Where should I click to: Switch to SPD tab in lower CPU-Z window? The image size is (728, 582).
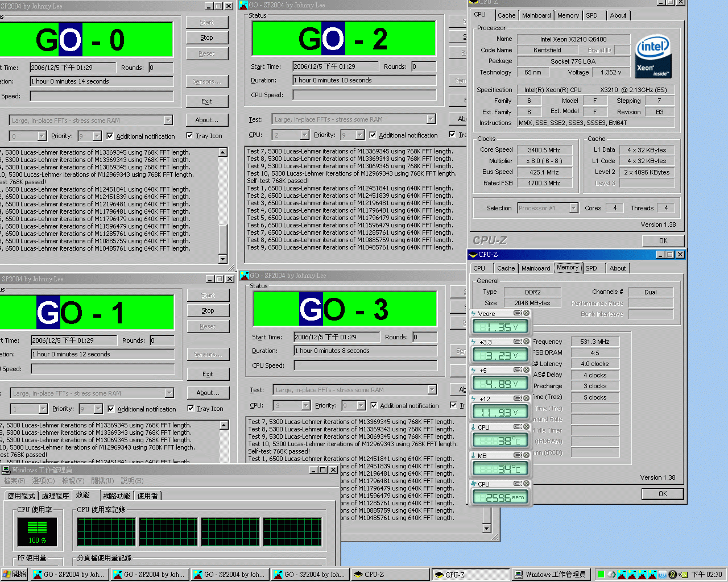591,268
